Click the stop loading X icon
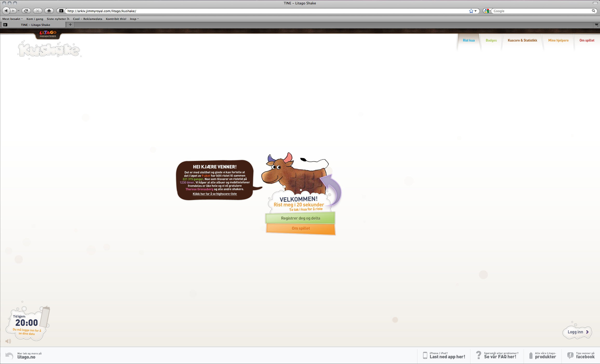Viewport: 600px width, 364px height. click(38, 11)
